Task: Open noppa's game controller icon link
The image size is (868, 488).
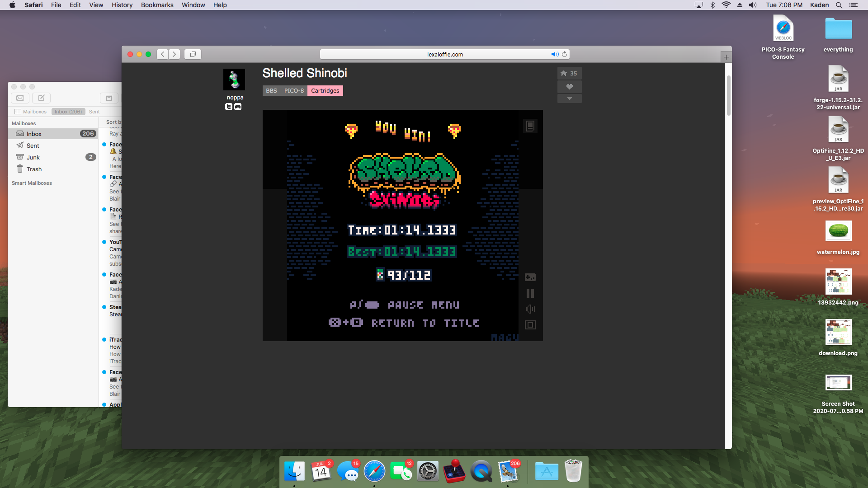Action: click(x=238, y=107)
